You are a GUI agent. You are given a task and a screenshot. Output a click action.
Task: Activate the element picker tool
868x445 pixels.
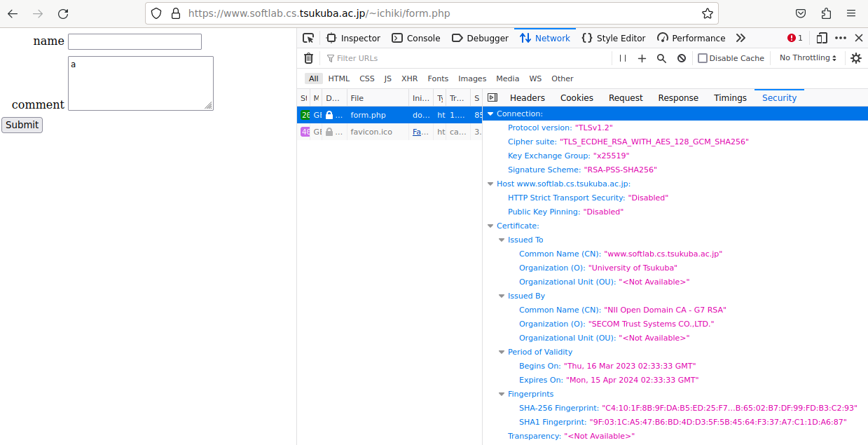pos(308,38)
